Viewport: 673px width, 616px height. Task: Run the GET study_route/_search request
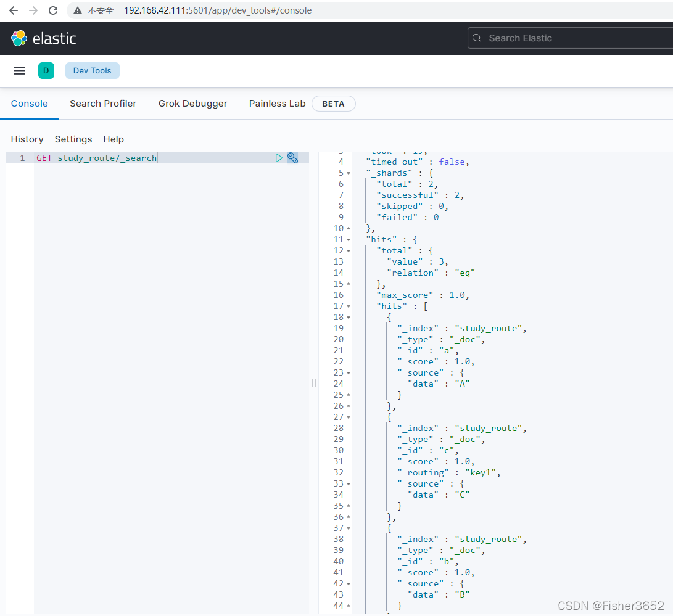click(x=279, y=158)
